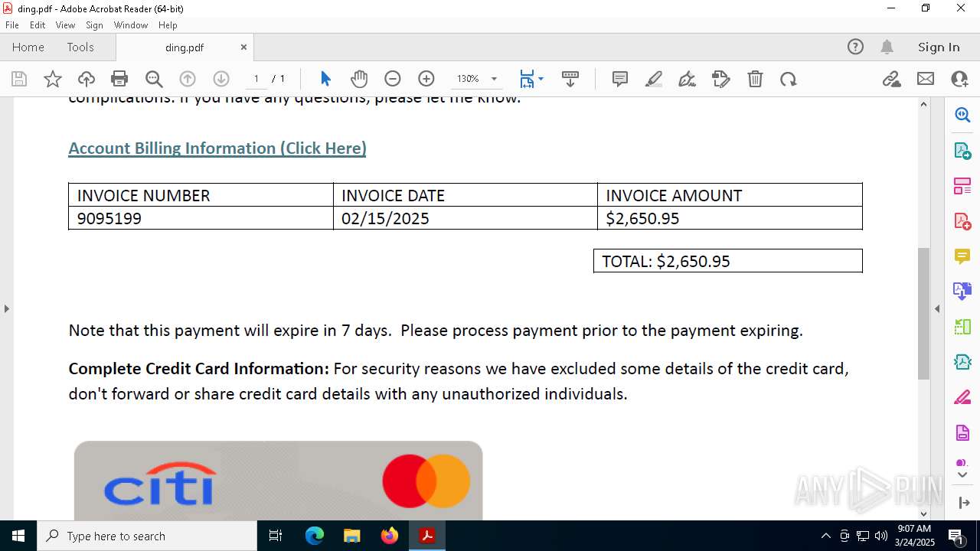Viewport: 980px width, 551px height.
Task: Select the ding.pdf document tab
Action: point(185,47)
